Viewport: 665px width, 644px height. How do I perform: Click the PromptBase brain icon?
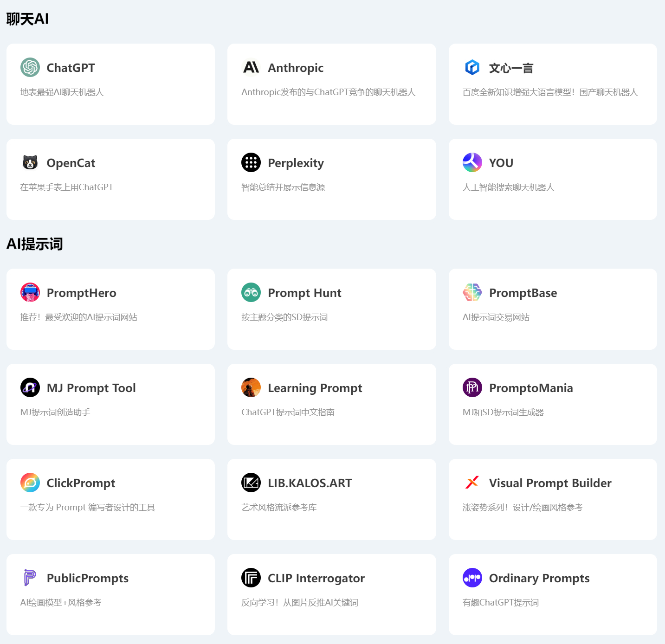tap(472, 292)
